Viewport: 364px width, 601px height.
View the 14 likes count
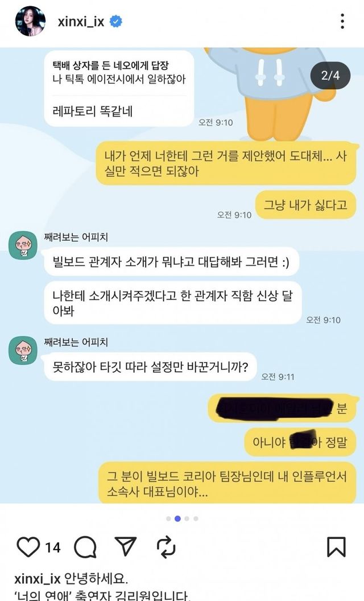[x=53, y=548]
